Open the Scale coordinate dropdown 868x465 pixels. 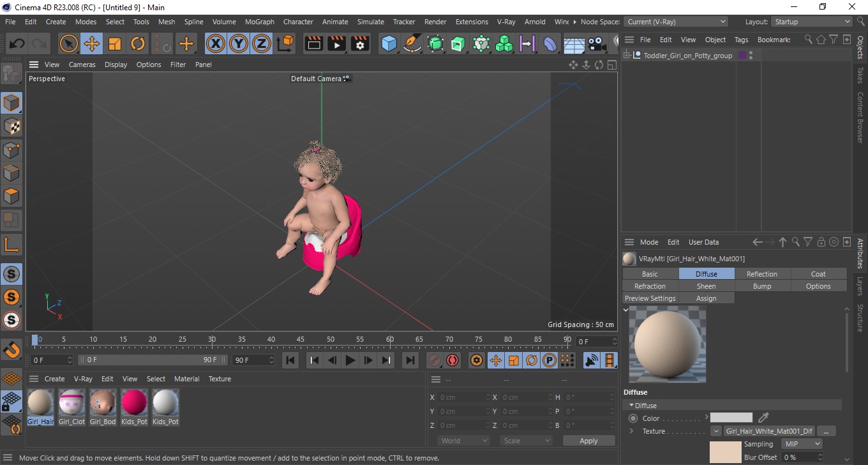tap(526, 441)
